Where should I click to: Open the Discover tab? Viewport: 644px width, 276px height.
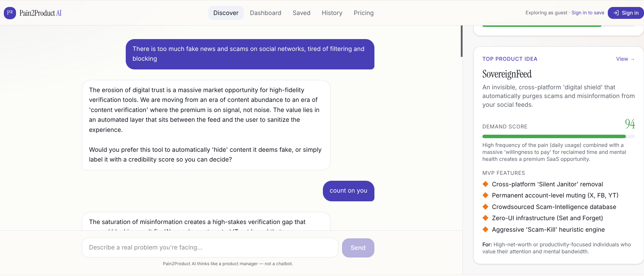pos(226,13)
